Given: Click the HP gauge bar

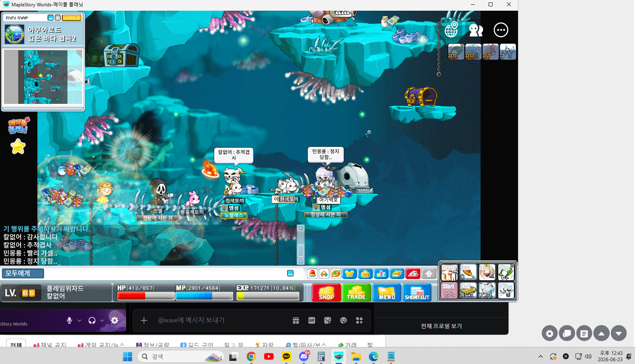Looking at the screenshot, I should tap(146, 296).
